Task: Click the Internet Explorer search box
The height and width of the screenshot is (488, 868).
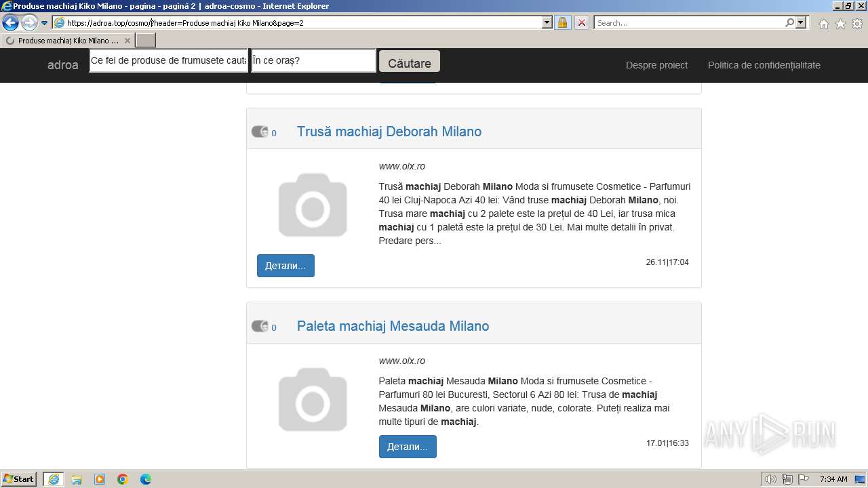Action: coord(690,22)
